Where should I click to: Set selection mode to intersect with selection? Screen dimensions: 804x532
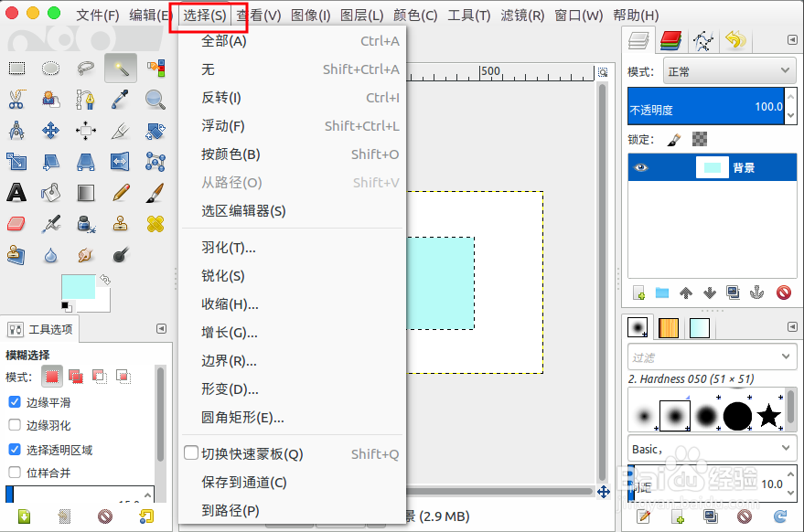coord(123,377)
